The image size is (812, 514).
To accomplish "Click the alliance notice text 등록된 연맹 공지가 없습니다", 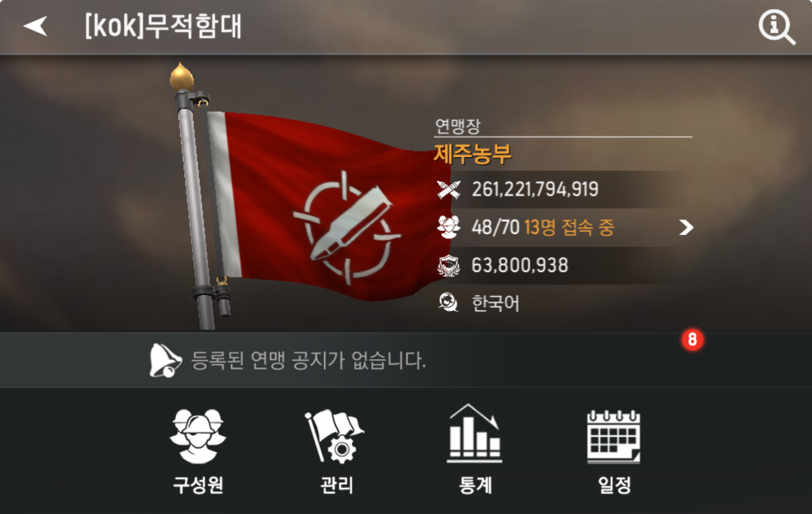I will (x=308, y=360).
